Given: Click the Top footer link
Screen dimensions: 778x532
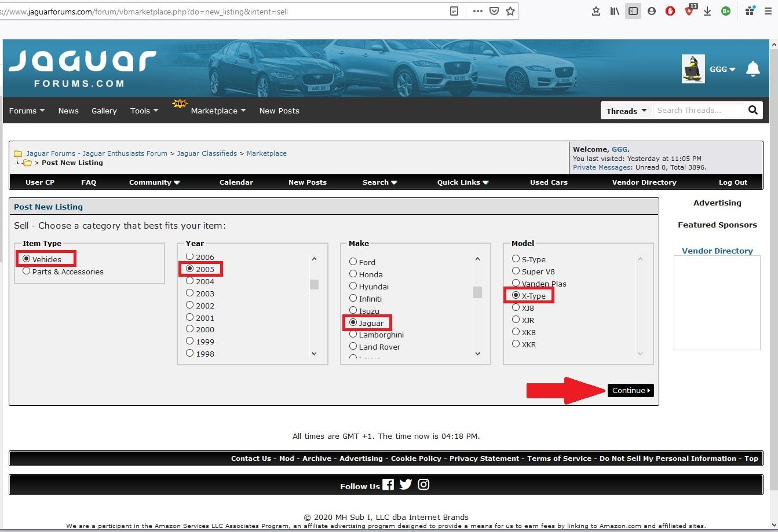Looking at the screenshot, I should (x=751, y=458).
